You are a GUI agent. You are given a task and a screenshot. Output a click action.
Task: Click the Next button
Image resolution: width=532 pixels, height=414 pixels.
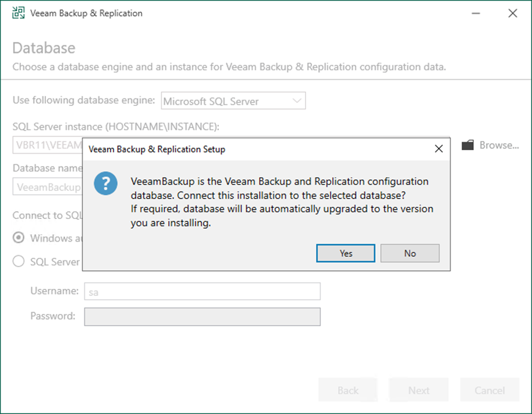pyautogui.click(x=418, y=390)
